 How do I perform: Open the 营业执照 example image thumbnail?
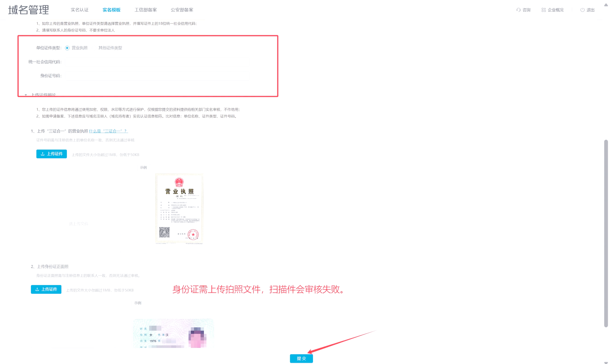pos(179,209)
